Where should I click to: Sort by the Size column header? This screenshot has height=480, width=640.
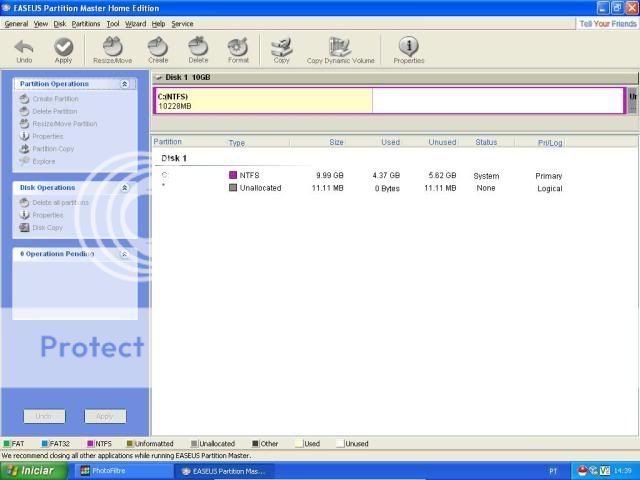(336, 142)
